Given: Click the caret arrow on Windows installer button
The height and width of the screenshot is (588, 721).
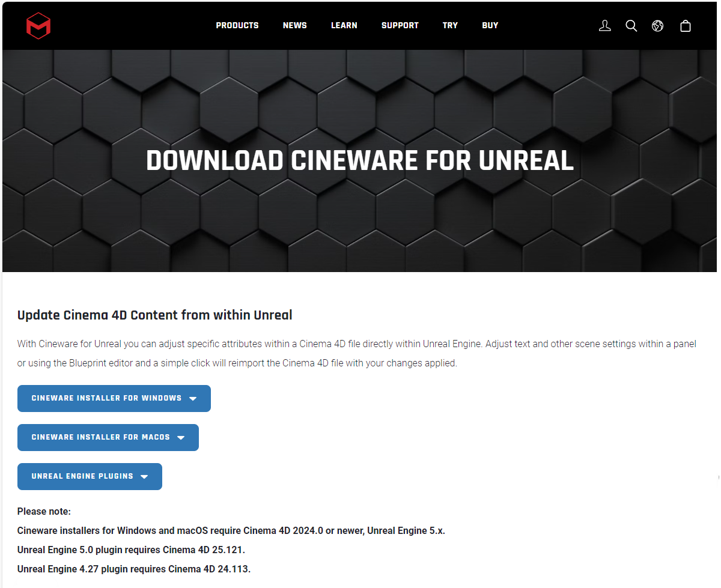Looking at the screenshot, I should [193, 399].
